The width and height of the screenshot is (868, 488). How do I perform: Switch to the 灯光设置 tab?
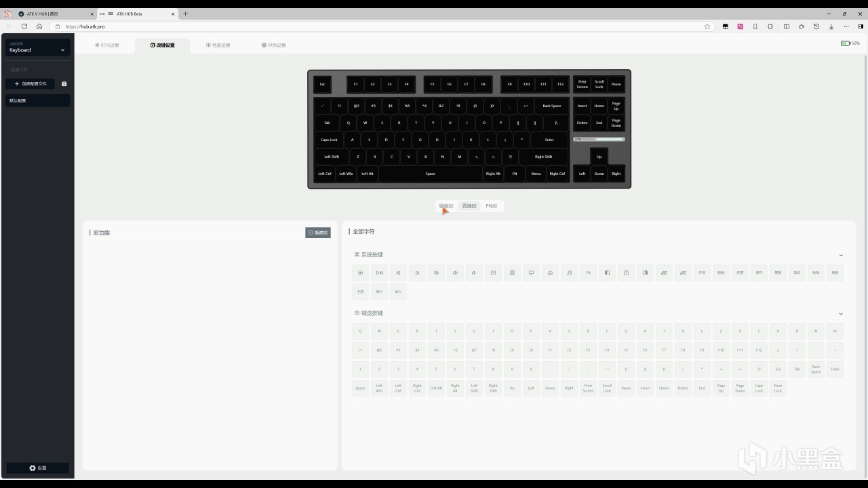pos(107,45)
